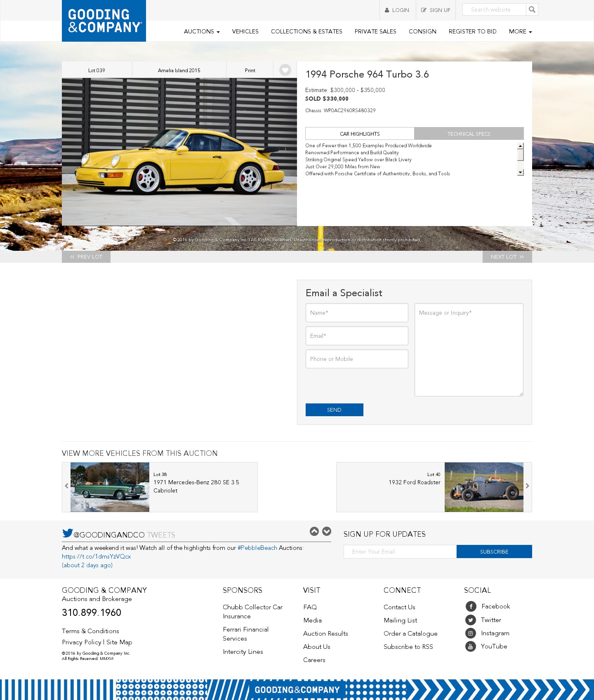
Task: Expand the More dropdown menu
Action: pos(520,31)
